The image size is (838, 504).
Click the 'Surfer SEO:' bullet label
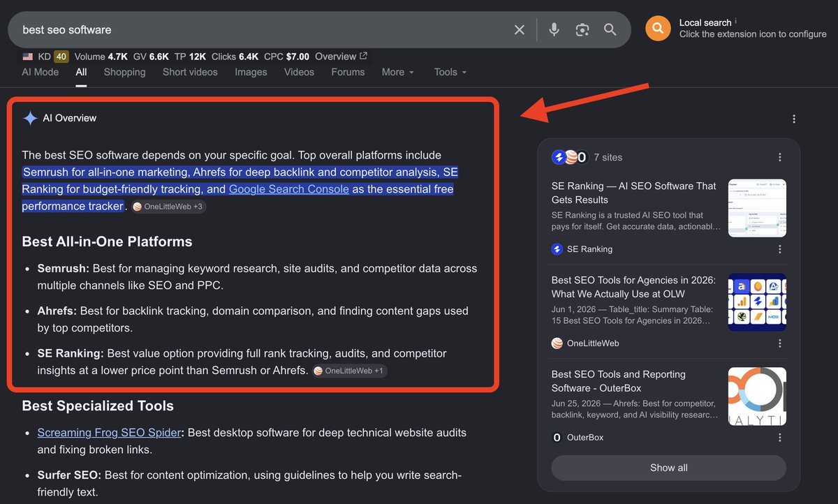click(x=69, y=475)
